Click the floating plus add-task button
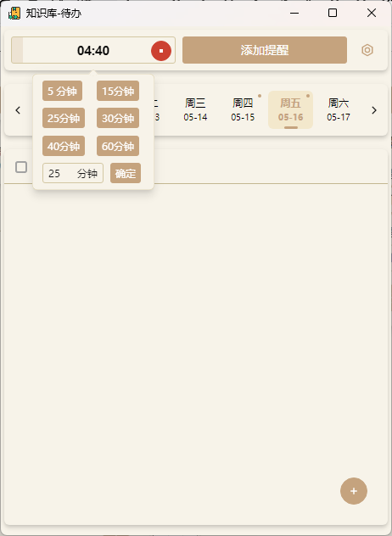392x536 pixels. 354,491
